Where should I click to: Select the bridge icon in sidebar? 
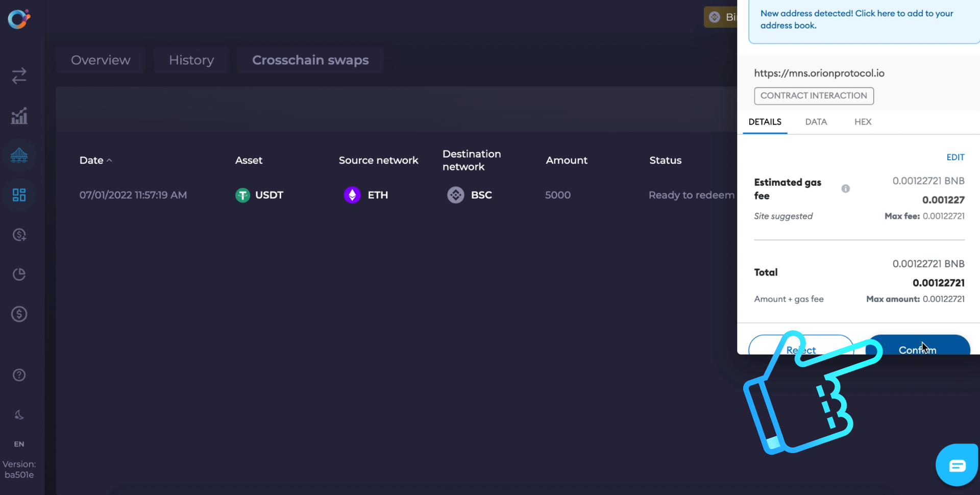coord(19,155)
